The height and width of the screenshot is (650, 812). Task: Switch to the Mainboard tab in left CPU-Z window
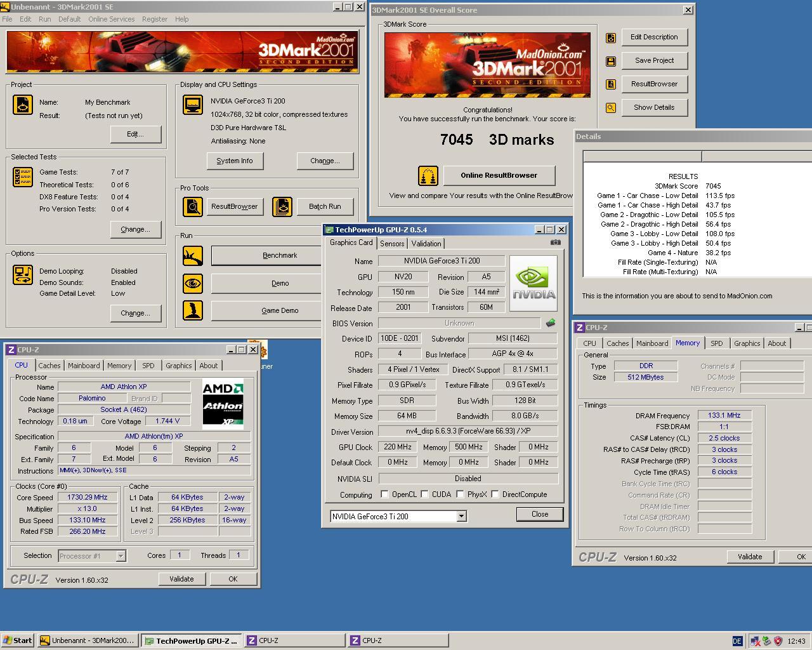click(84, 366)
